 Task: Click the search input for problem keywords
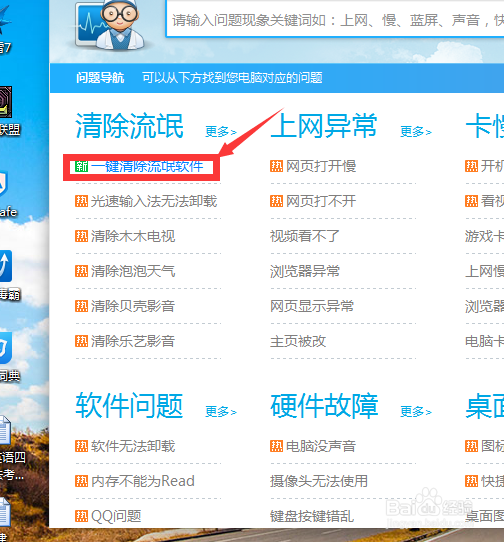(x=335, y=19)
